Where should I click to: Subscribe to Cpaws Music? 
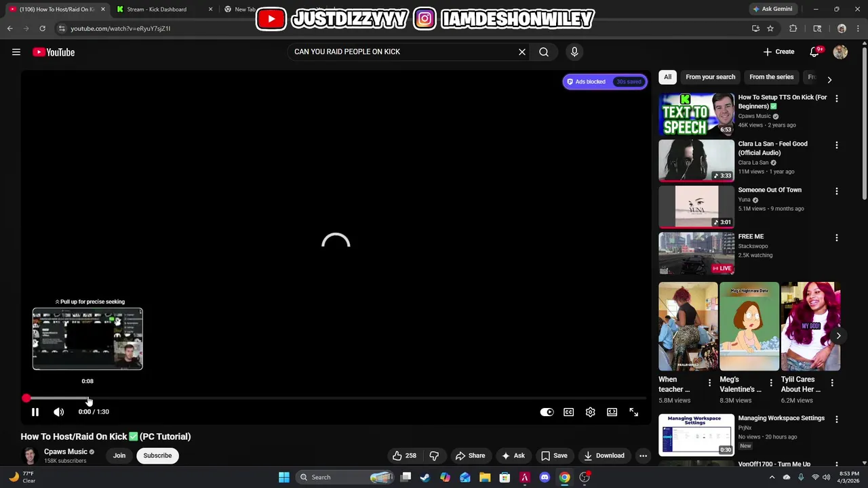click(x=157, y=455)
